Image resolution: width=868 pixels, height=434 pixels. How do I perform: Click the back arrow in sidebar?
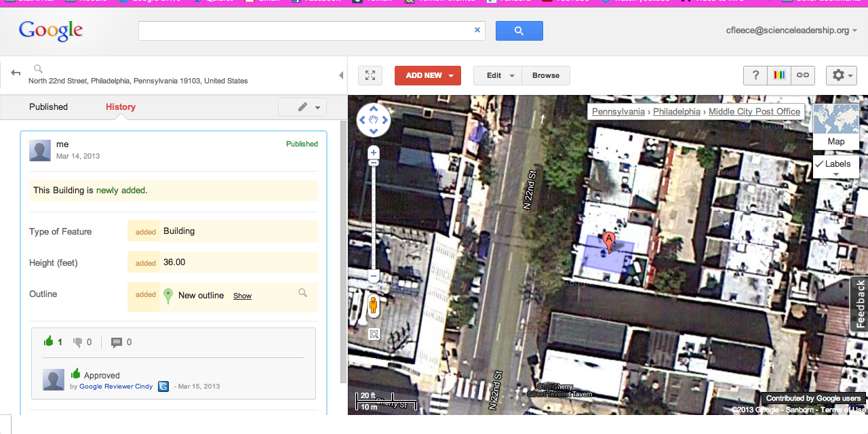[16, 73]
